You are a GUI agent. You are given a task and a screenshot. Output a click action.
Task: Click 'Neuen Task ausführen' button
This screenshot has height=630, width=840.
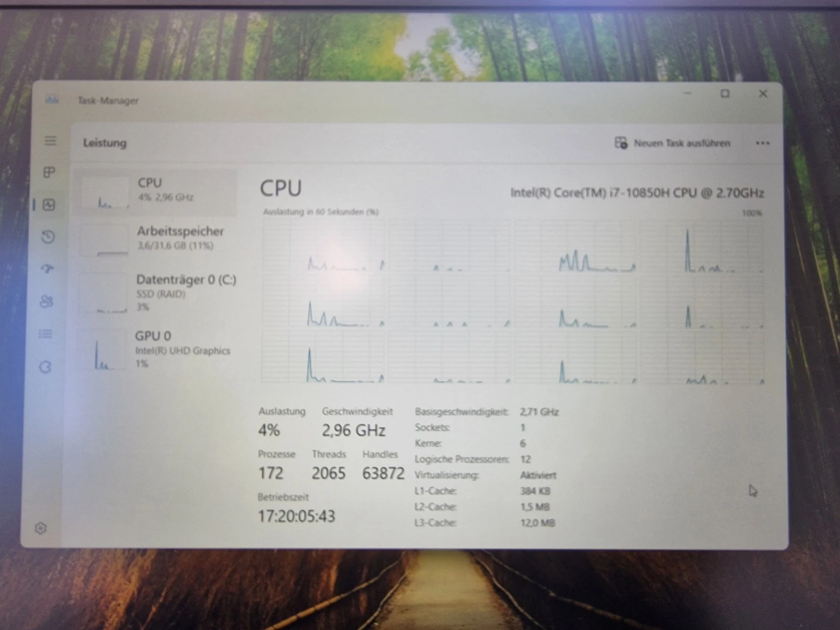(x=673, y=143)
